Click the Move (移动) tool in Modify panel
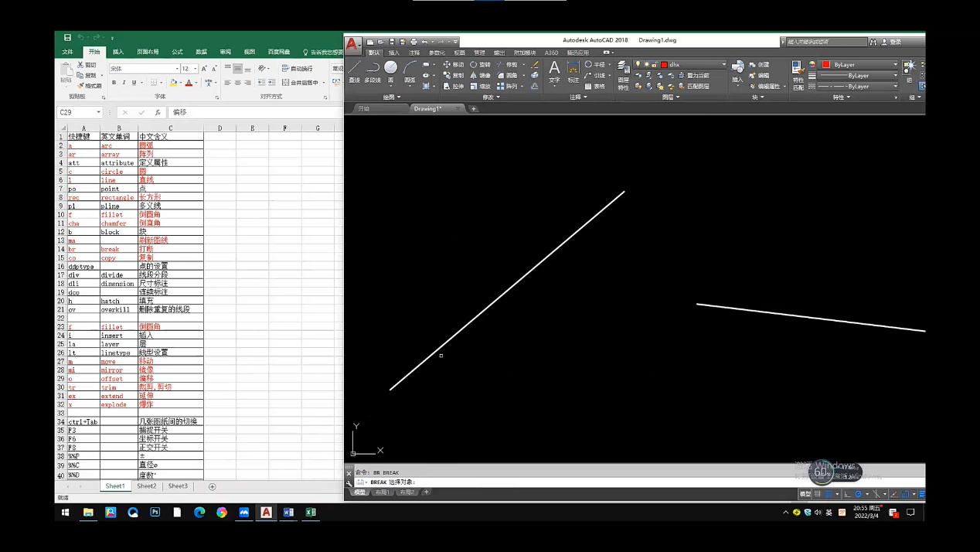This screenshot has width=980, height=552. (454, 65)
